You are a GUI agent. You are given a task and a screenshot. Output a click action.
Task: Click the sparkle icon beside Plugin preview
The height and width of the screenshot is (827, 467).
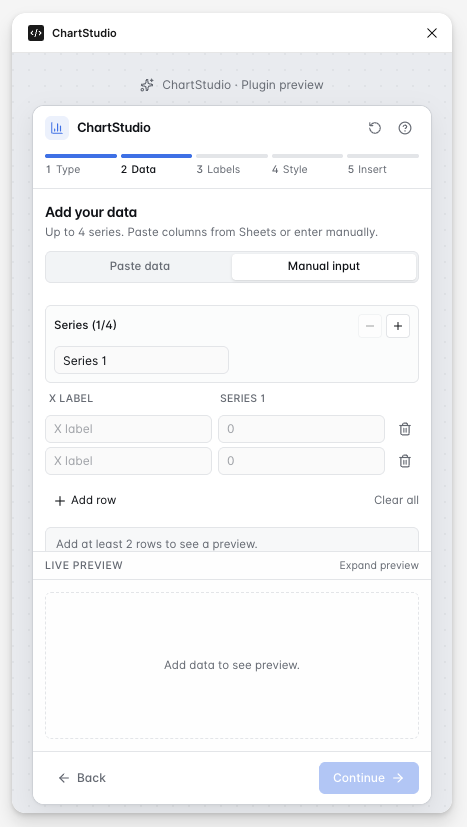[147, 85]
